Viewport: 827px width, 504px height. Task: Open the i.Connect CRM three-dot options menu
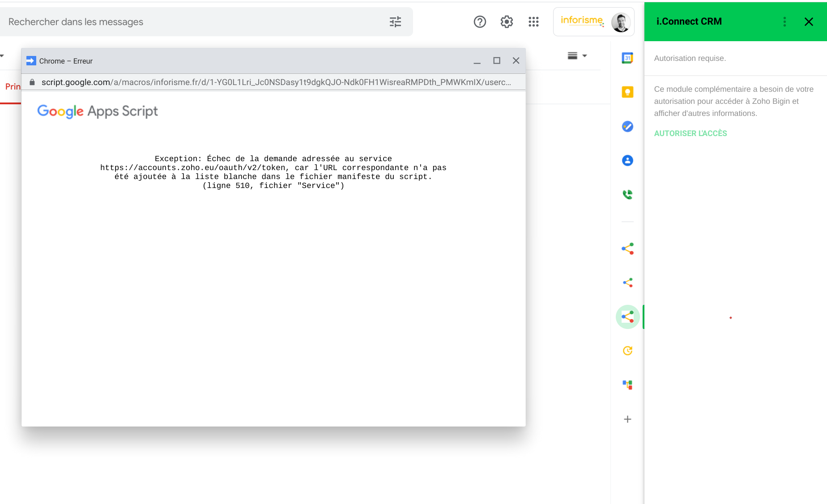point(784,21)
